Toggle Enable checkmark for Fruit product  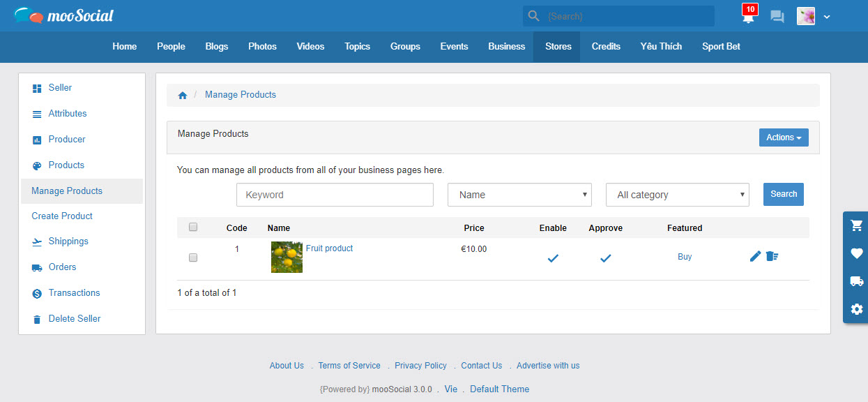tap(553, 258)
